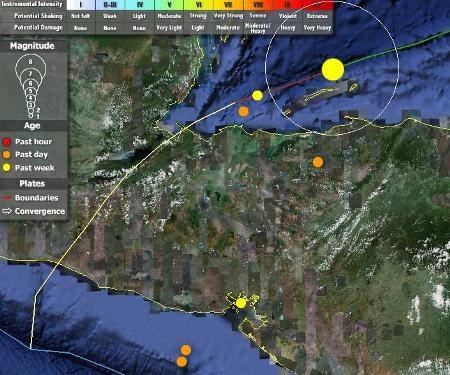Image resolution: width=450 pixels, height=375 pixels.
Task: Click the large yellow earthquake marker offshore
Action: [x=333, y=69]
